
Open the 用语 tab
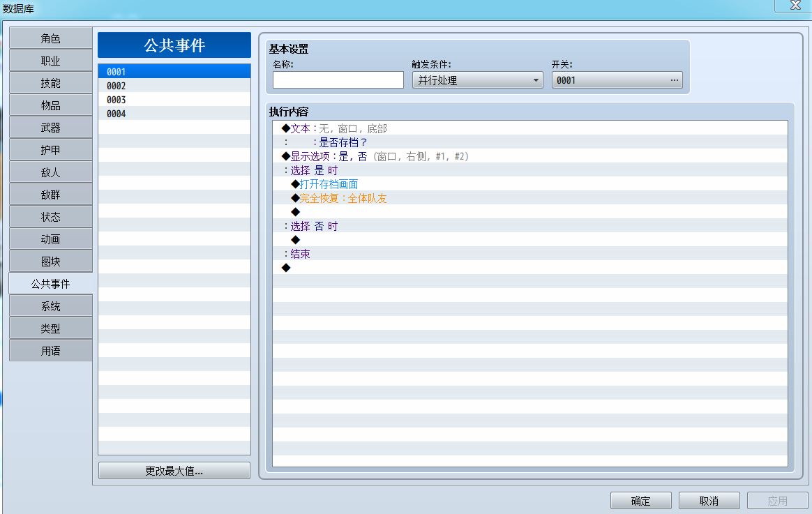(51, 350)
